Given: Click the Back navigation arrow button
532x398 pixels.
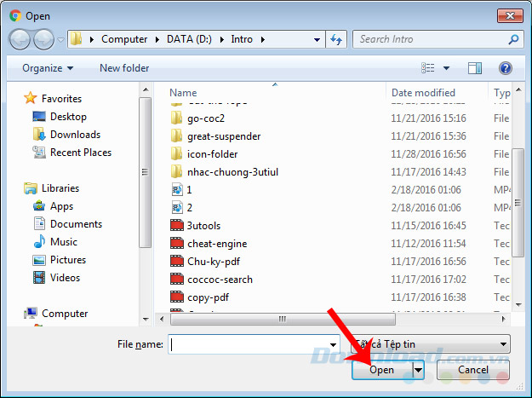Looking at the screenshot, I should (x=20, y=39).
